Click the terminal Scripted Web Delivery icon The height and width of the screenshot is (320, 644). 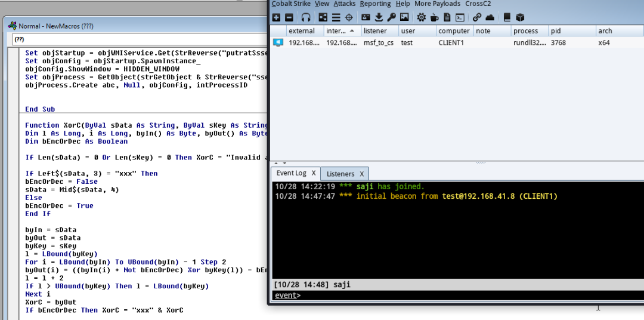460,17
